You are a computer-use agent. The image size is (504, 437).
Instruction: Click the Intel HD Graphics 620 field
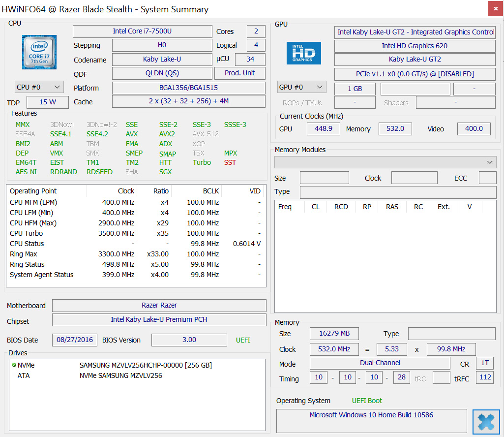pyautogui.click(x=415, y=46)
